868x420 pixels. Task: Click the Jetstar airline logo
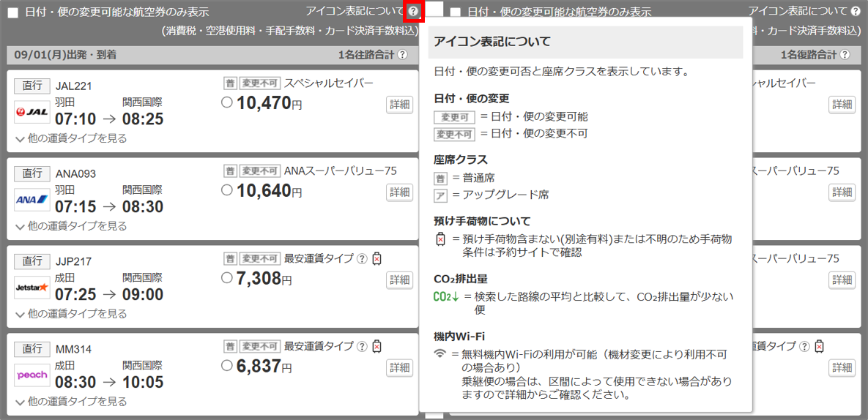click(32, 288)
